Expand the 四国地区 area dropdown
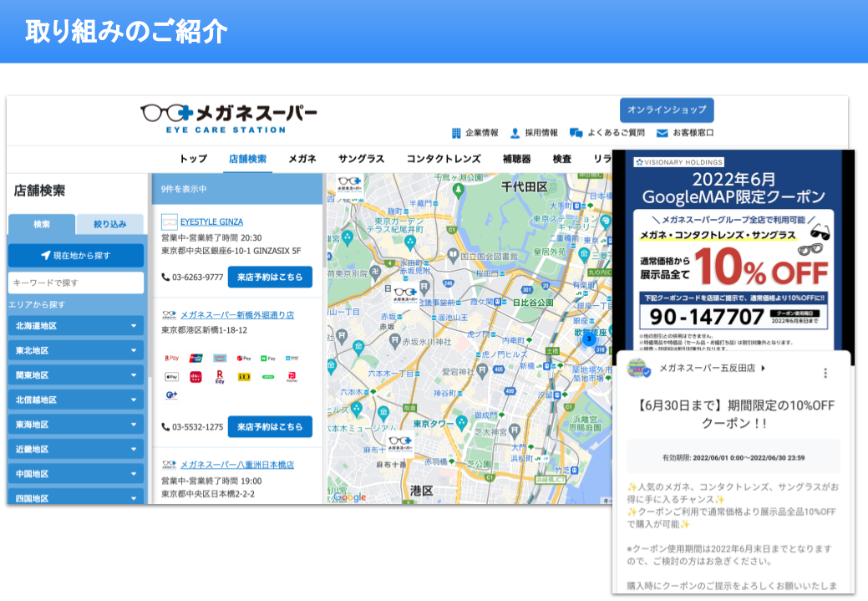The width and height of the screenshot is (868, 601). [x=76, y=497]
